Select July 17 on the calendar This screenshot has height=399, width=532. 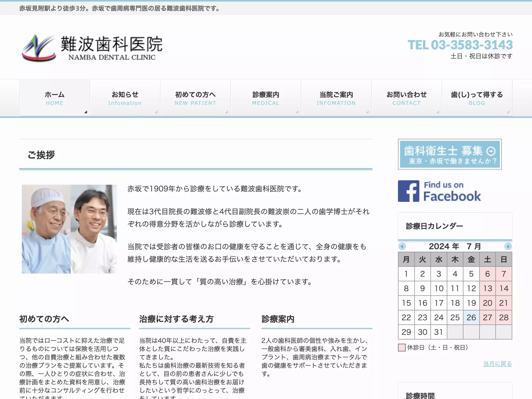pyautogui.click(x=439, y=303)
